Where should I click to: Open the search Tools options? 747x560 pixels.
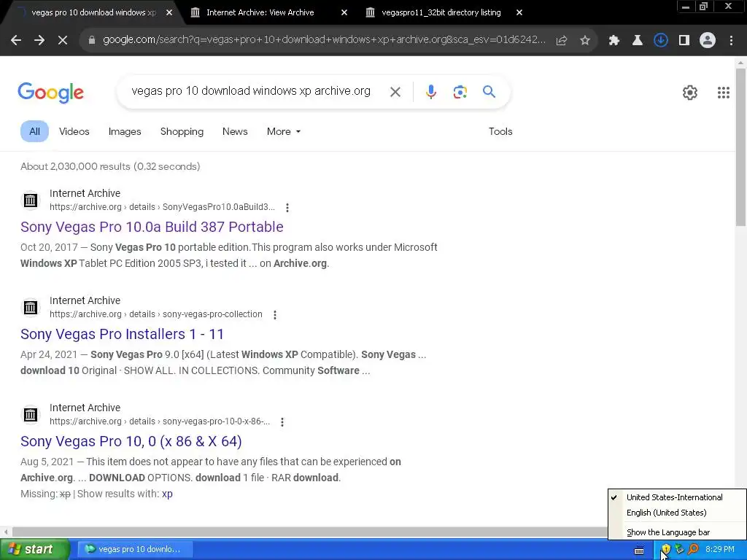tap(500, 131)
